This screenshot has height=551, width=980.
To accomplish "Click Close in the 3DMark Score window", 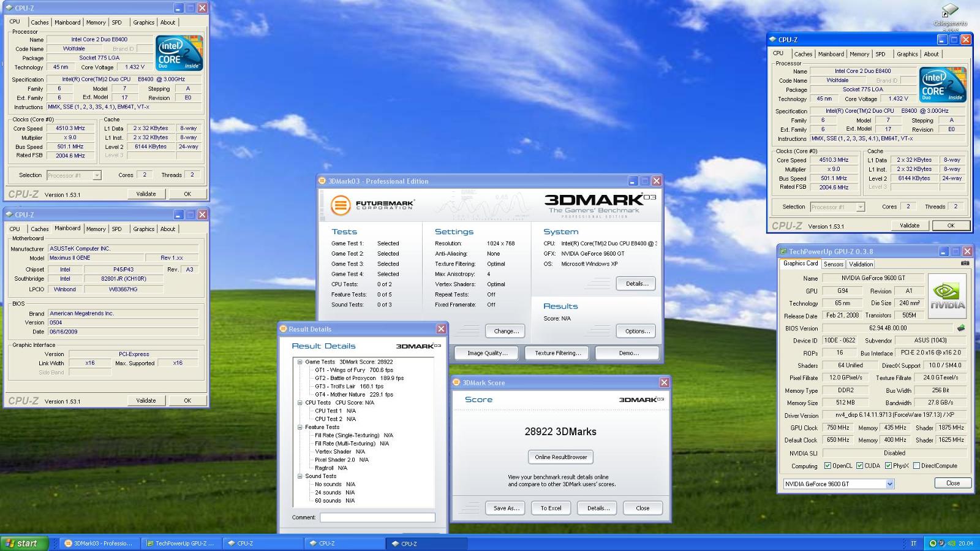I will click(x=643, y=508).
